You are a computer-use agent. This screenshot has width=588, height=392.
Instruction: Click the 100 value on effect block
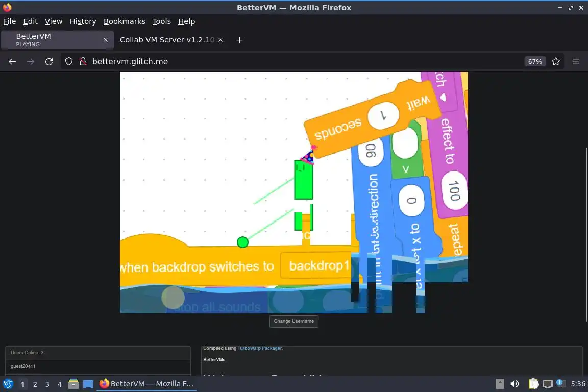point(454,191)
